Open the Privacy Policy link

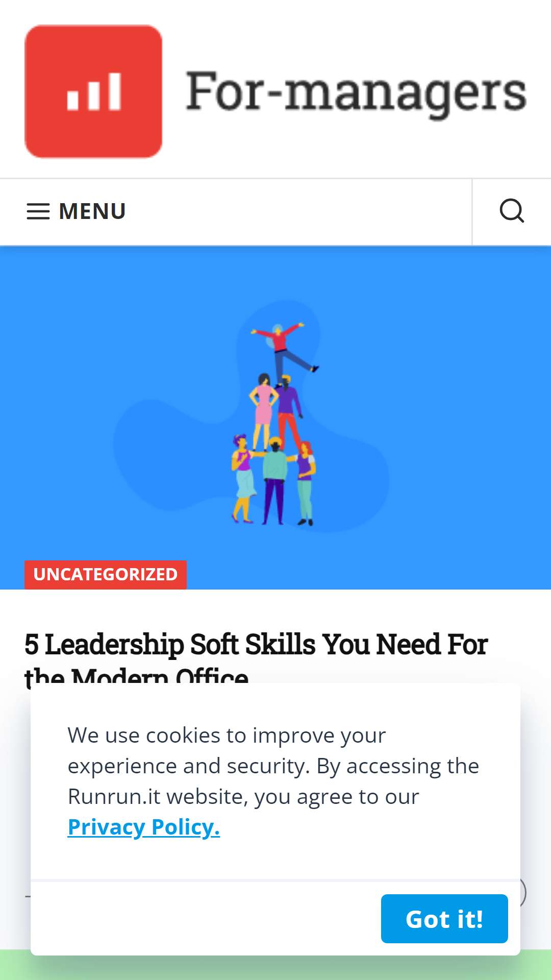click(144, 827)
